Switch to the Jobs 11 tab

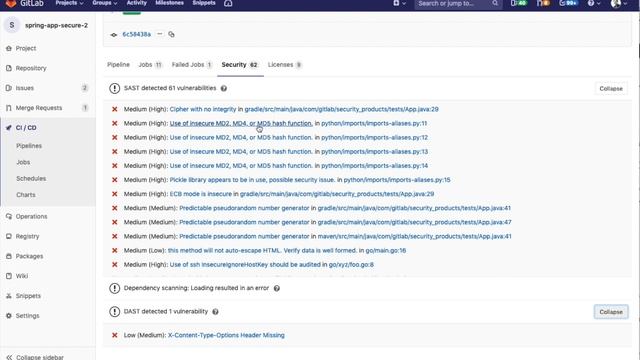click(x=150, y=64)
